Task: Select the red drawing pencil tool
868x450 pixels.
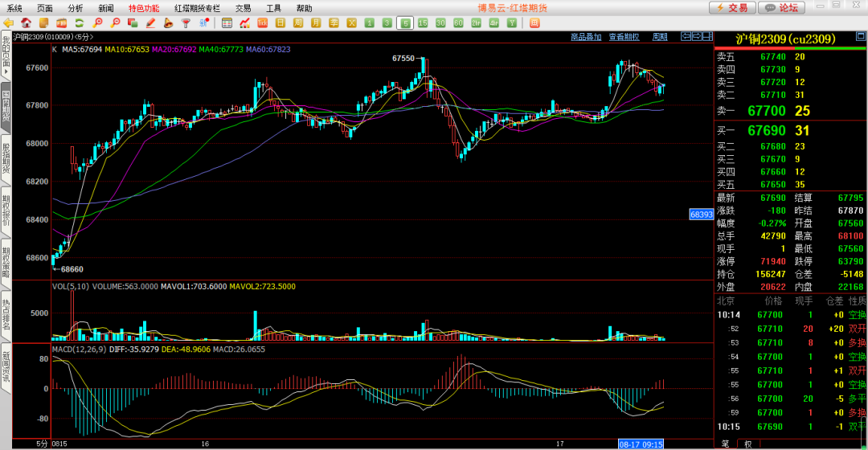Action: coord(150,22)
